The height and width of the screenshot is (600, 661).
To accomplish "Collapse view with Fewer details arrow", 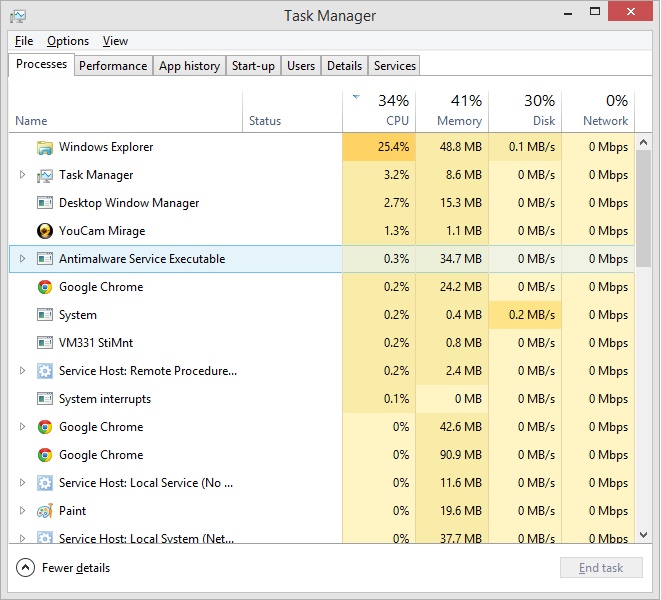I will (25, 568).
